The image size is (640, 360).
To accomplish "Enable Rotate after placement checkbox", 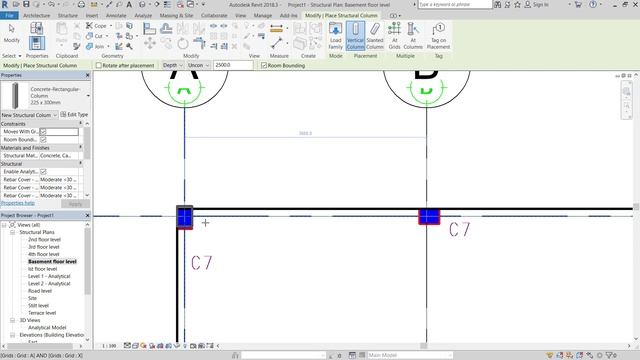I will click(x=99, y=65).
